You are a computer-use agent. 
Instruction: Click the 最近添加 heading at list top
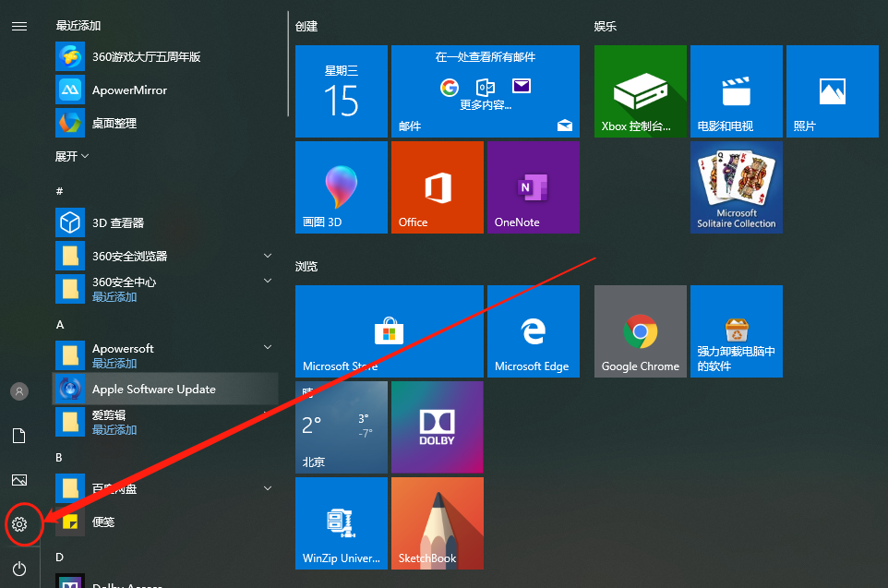(78, 26)
